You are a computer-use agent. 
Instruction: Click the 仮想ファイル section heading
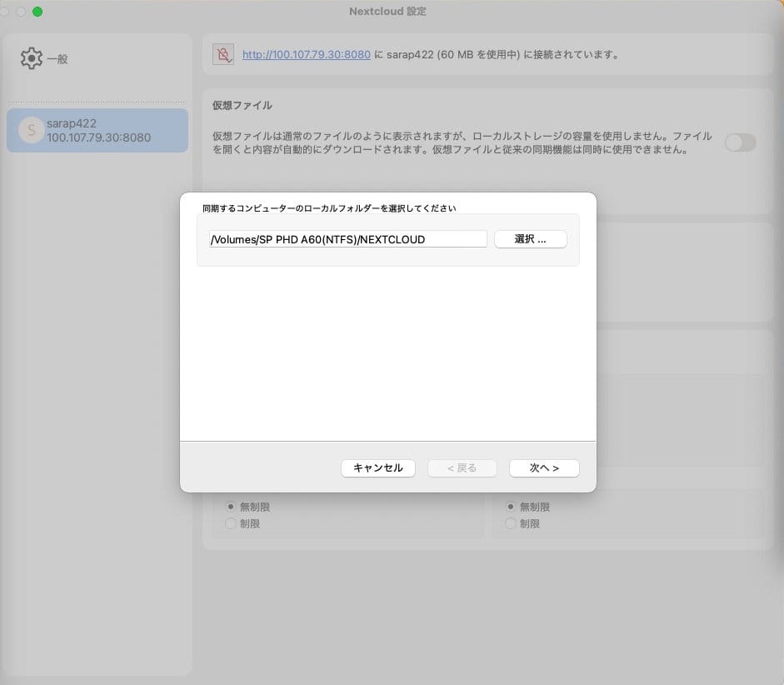242,105
